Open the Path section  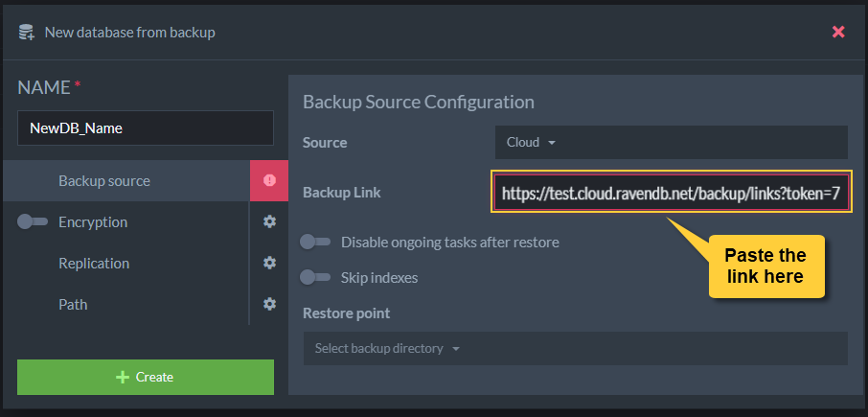[x=73, y=305]
